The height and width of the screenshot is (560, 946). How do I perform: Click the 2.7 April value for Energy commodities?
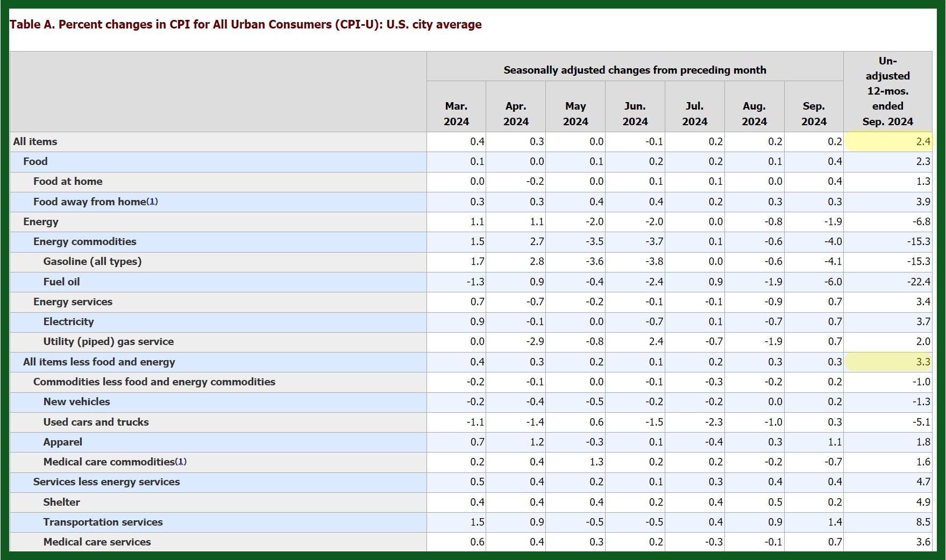537,241
